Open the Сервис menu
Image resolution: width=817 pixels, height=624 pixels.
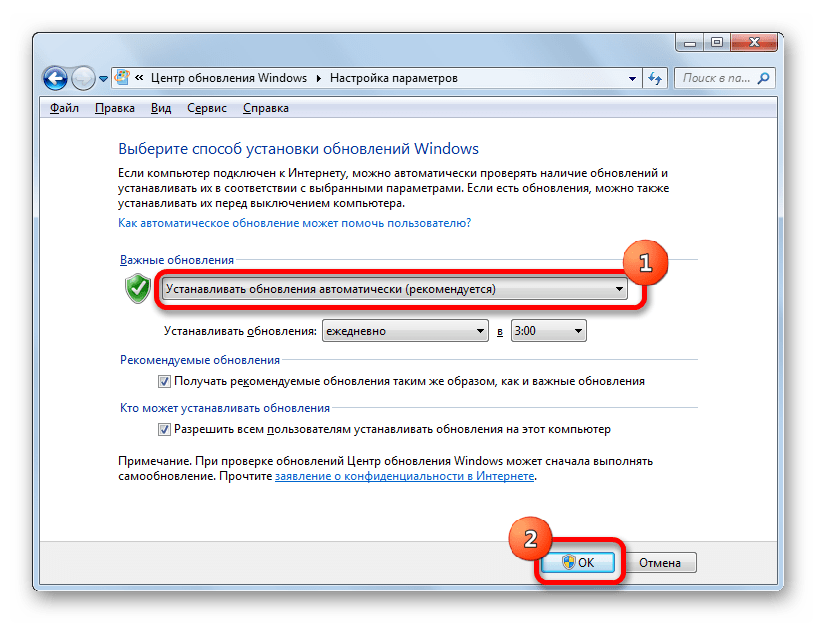[207, 108]
